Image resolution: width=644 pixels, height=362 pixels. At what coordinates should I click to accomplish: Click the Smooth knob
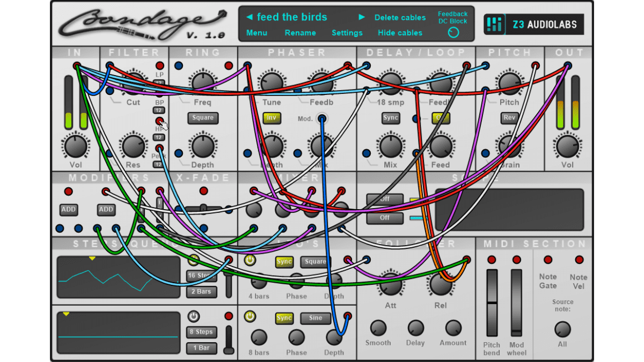click(x=378, y=328)
